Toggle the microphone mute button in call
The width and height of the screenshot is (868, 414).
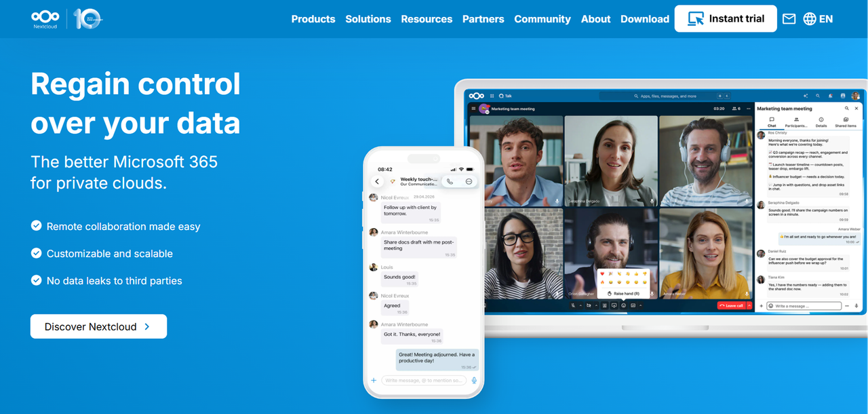pyautogui.click(x=574, y=305)
